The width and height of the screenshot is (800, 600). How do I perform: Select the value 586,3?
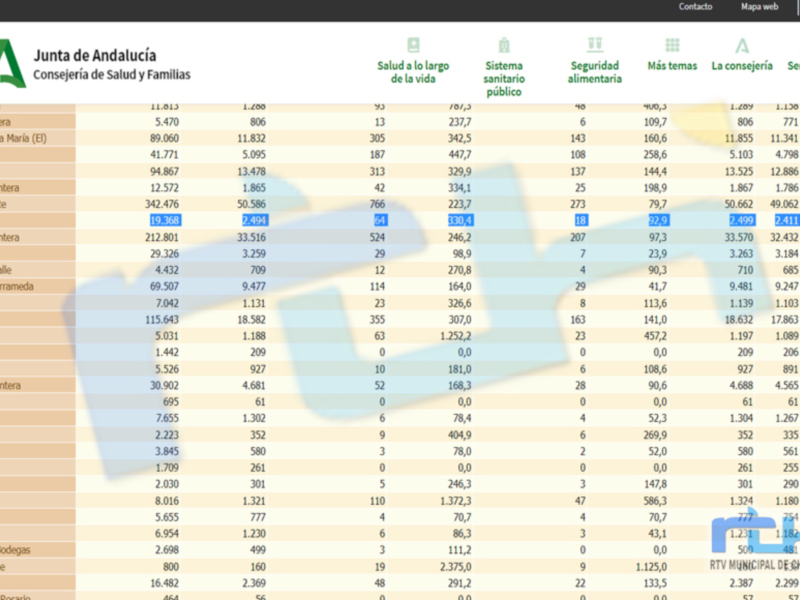coord(655,501)
